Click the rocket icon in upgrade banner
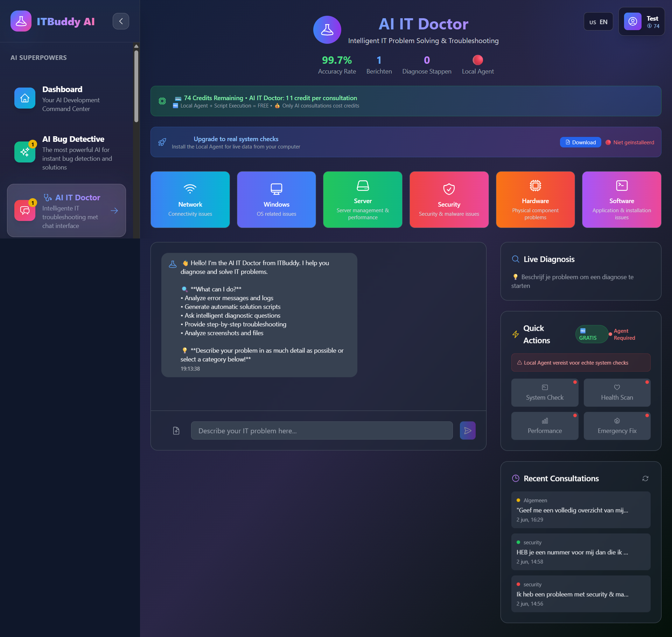672x637 pixels. (162, 142)
